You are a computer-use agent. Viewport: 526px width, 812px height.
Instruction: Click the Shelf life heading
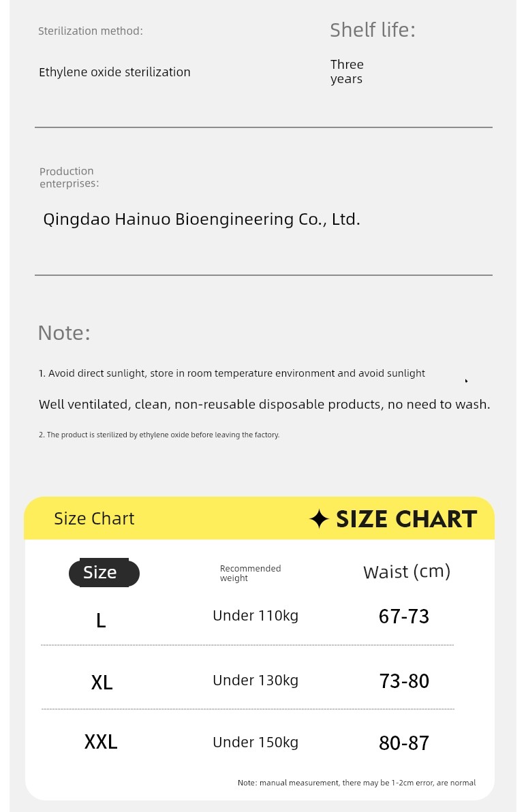pyautogui.click(x=373, y=30)
